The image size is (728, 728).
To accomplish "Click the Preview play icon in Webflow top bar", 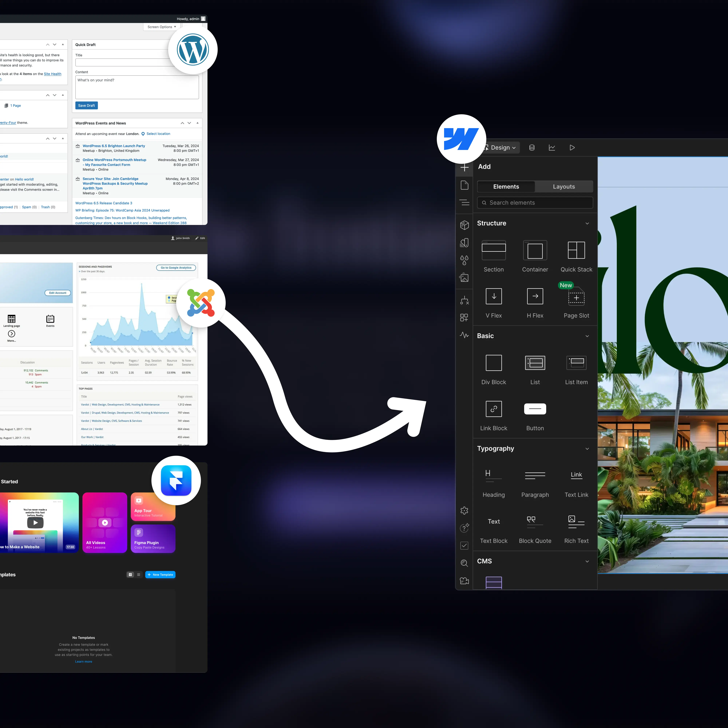I will (572, 148).
